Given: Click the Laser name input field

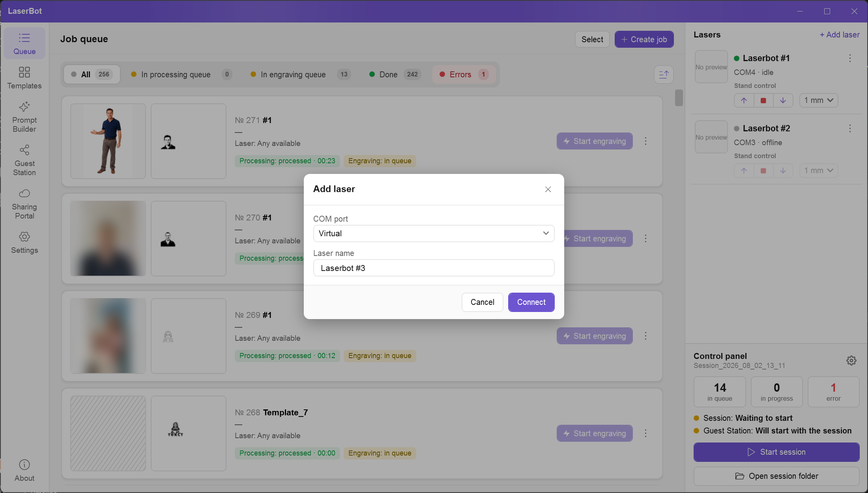Looking at the screenshot, I should coord(434,268).
